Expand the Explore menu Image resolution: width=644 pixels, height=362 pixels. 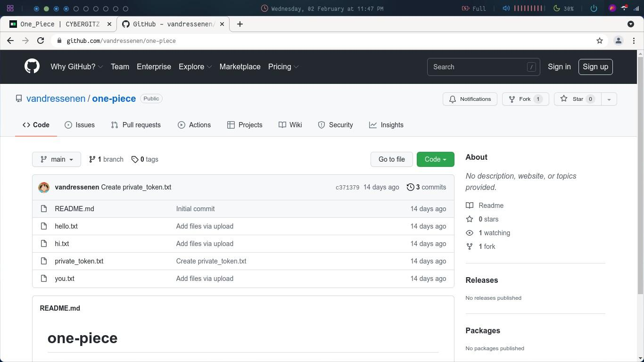coord(195,66)
